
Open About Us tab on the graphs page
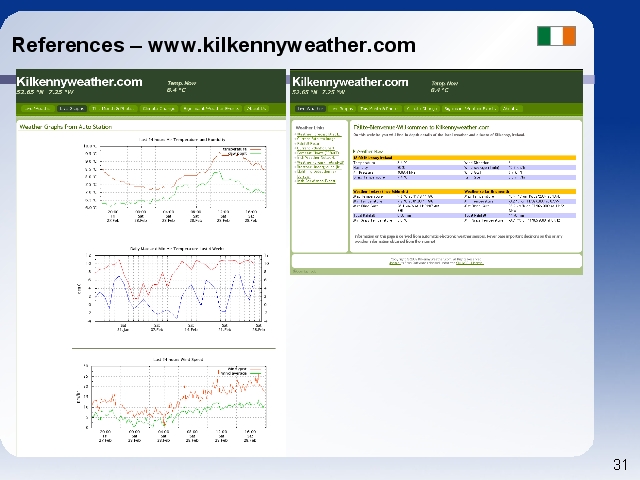point(256,109)
